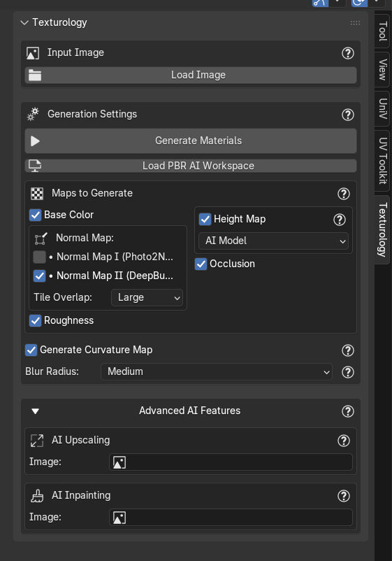The width and height of the screenshot is (392, 561).
Task: Open help for AI Upscaling
Action: (344, 441)
